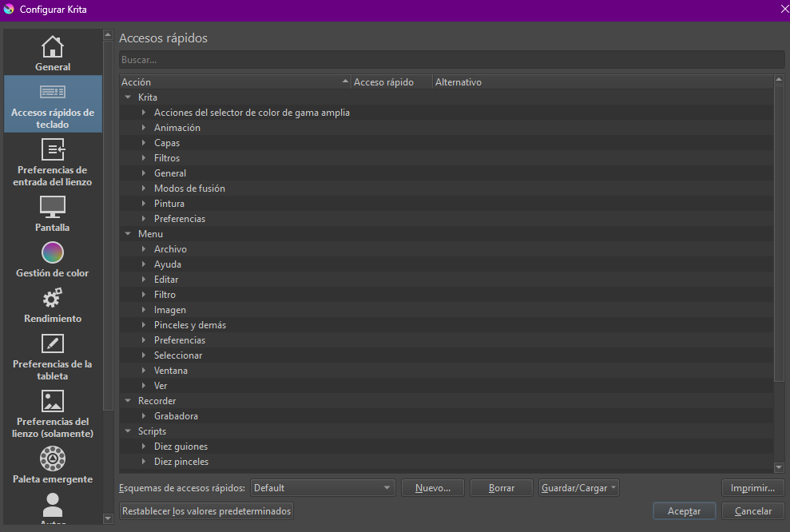The width and height of the screenshot is (790, 532).
Task: Expand the Diez guiones category
Action: click(144, 447)
